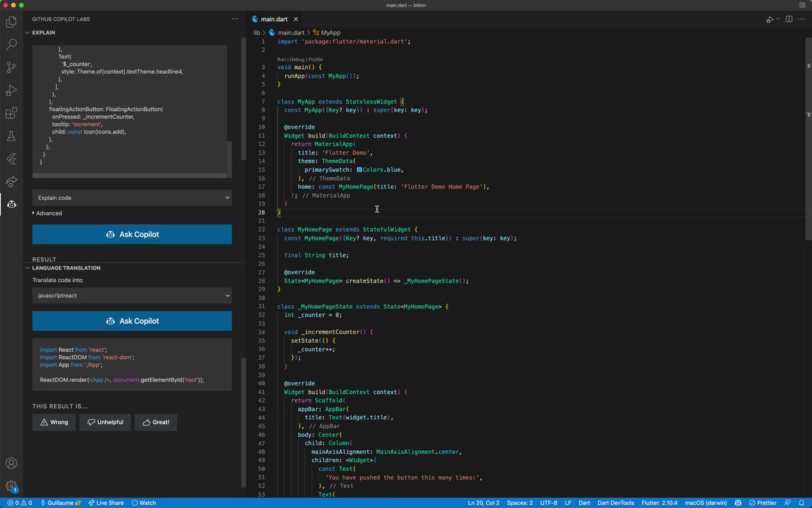Viewport: 812px width, 508px height.
Task: Open editor more actions menu
Action: [802, 20]
